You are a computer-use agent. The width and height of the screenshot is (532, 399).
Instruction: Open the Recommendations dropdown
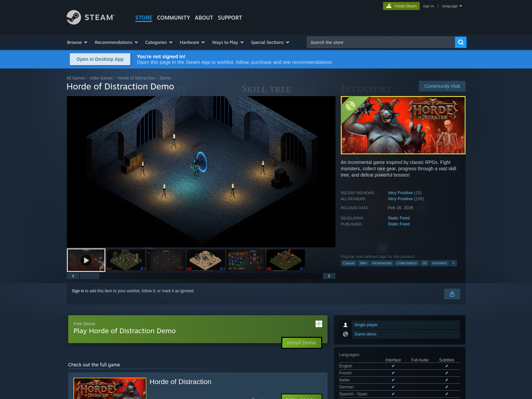pos(116,42)
